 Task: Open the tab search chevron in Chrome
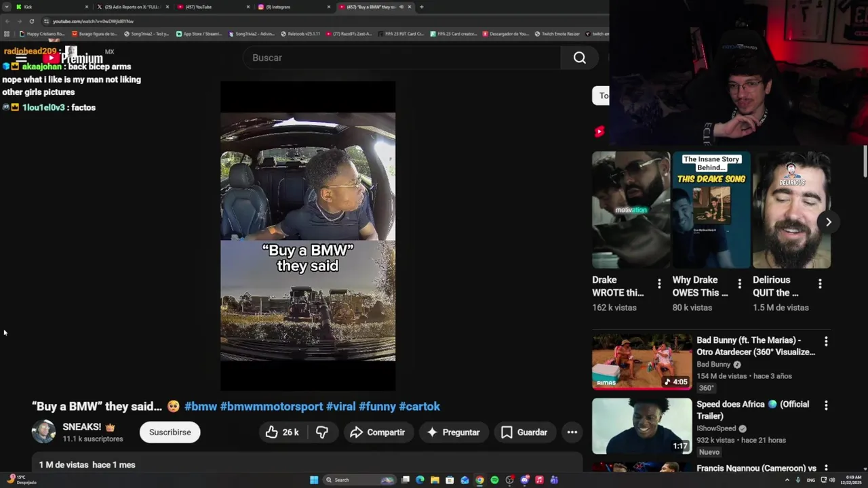pyautogui.click(x=7, y=7)
